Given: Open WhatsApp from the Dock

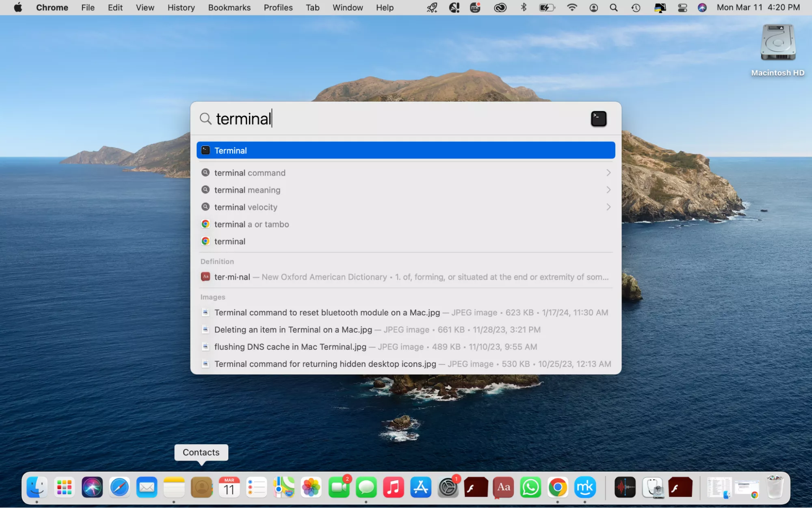Looking at the screenshot, I should click(x=531, y=487).
